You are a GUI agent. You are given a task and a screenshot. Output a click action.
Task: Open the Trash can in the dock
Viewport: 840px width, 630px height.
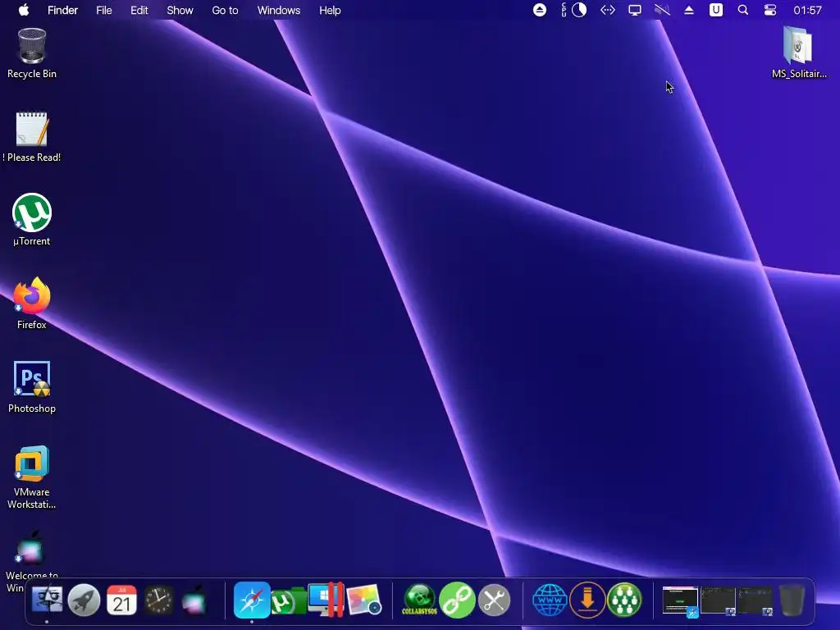[x=792, y=600]
